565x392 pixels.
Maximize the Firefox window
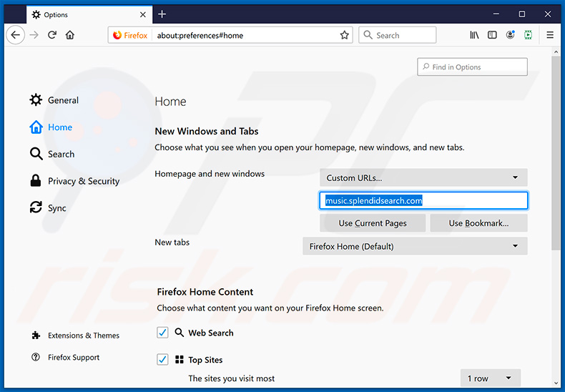(x=522, y=14)
